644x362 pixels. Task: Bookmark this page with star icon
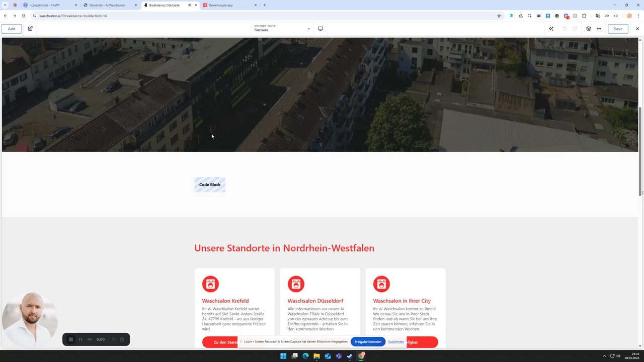click(499, 16)
